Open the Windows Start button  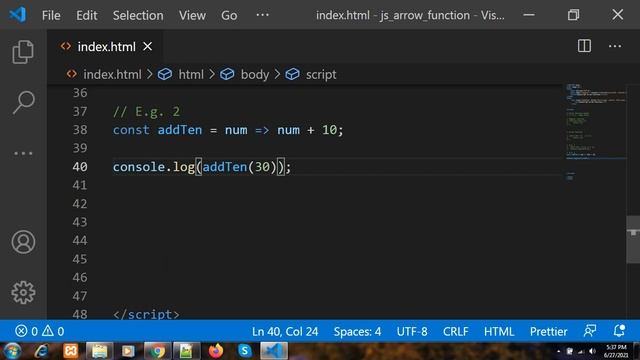12,351
